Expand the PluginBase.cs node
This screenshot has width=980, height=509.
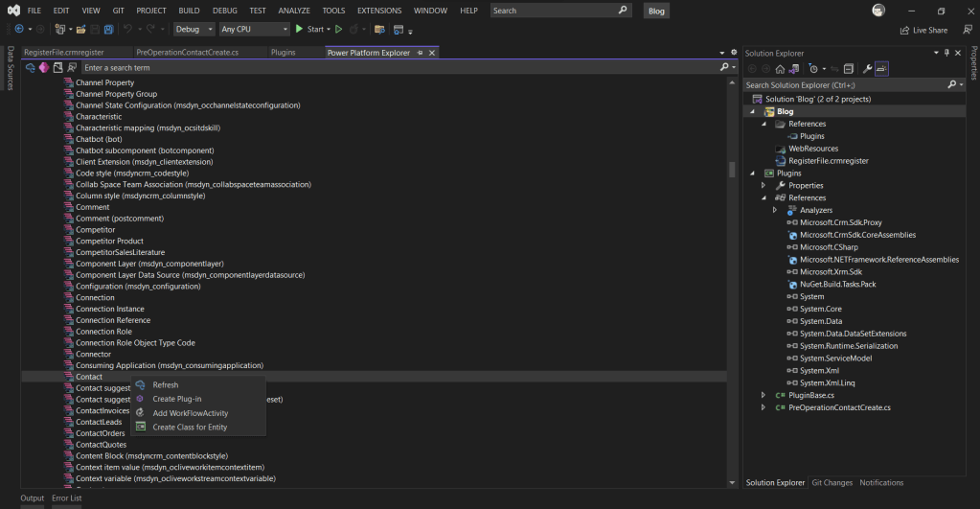pyautogui.click(x=763, y=395)
